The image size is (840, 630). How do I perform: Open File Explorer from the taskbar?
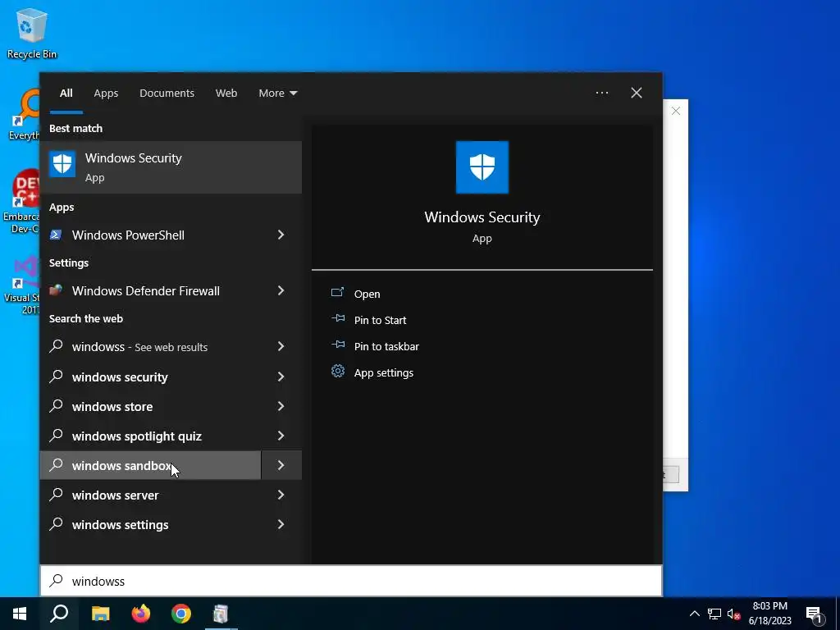101,614
